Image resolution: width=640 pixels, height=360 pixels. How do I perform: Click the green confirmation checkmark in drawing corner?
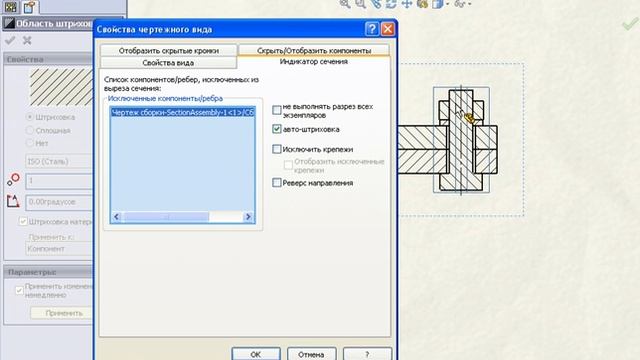[630, 24]
